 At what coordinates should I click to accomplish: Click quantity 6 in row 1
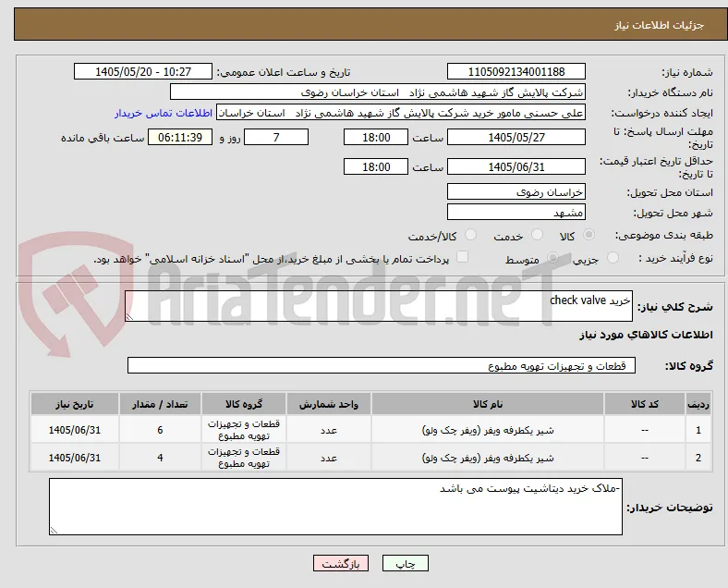[x=160, y=430]
